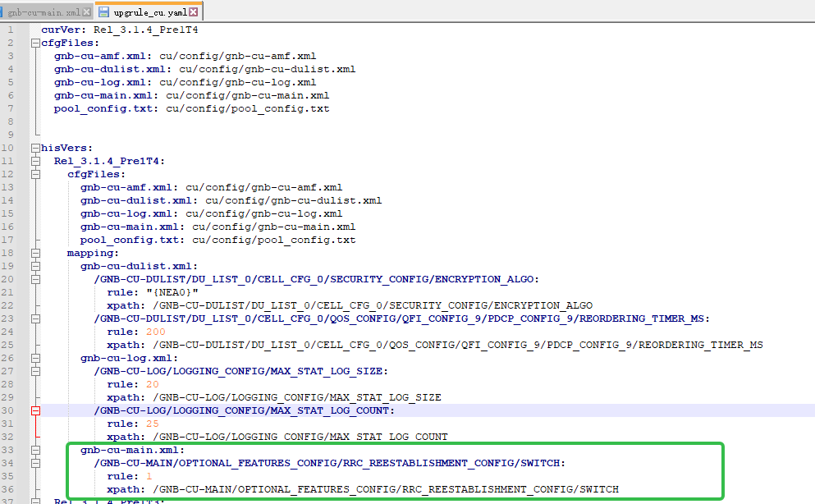Click the save icon on upgrule_cu.yaml tab
The width and height of the screenshot is (815, 504).
click(103, 12)
